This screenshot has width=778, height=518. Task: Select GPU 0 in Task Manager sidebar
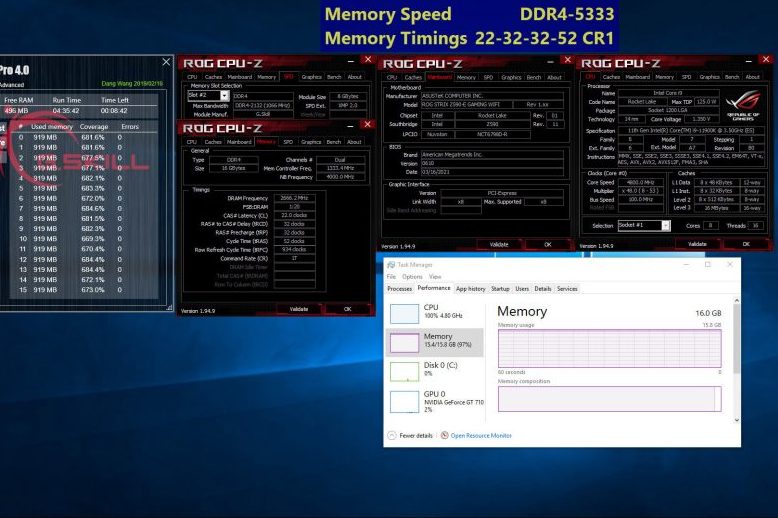[435, 401]
